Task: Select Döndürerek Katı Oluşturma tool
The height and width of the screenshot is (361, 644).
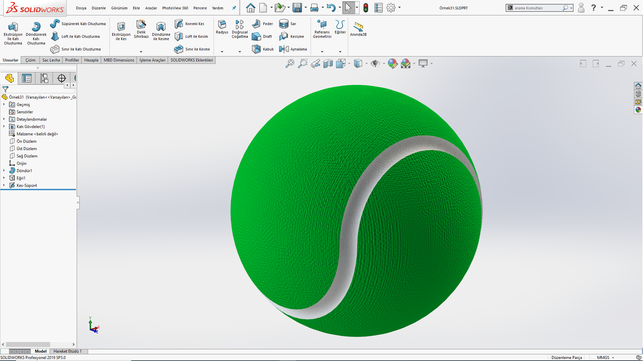Action: [x=36, y=33]
